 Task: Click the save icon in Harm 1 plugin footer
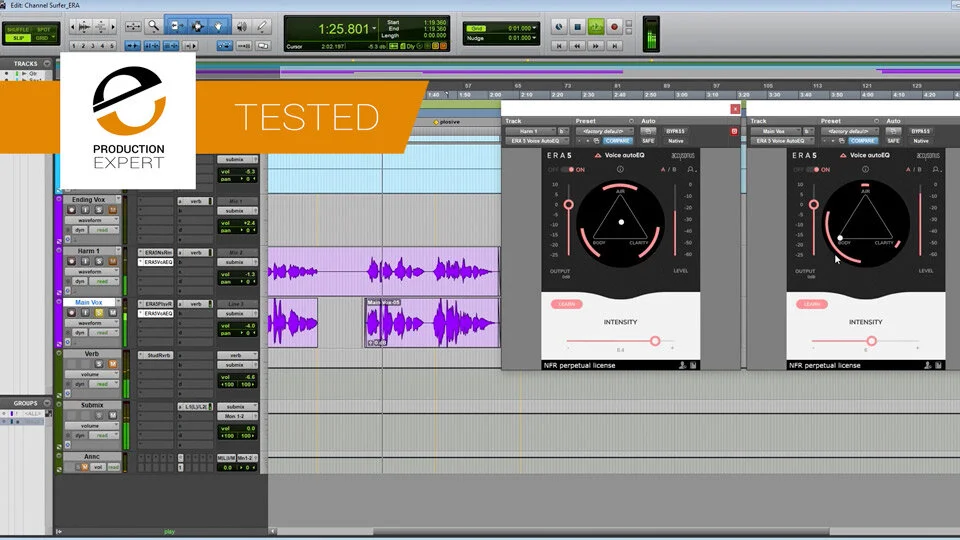click(693, 366)
